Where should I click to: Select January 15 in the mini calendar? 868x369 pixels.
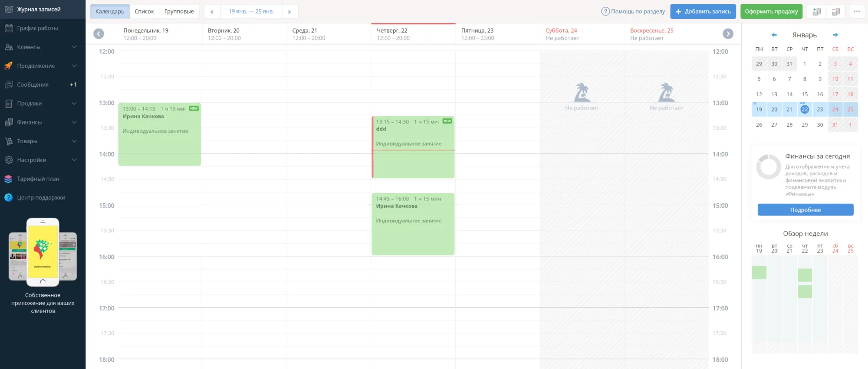pyautogui.click(x=804, y=95)
